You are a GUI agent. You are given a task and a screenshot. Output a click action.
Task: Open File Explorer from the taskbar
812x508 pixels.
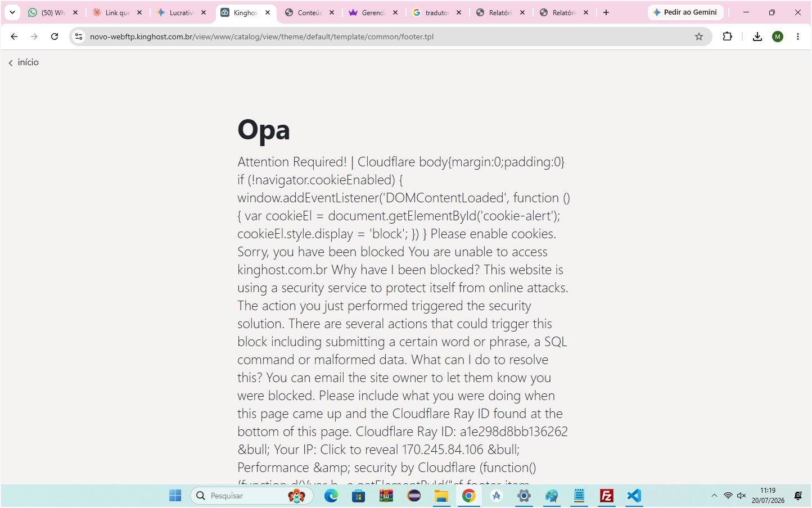(x=441, y=496)
